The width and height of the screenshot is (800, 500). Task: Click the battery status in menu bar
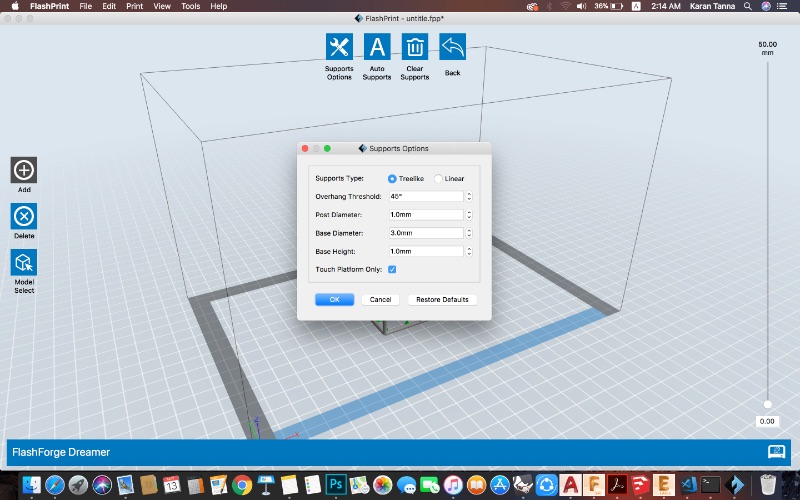point(608,6)
